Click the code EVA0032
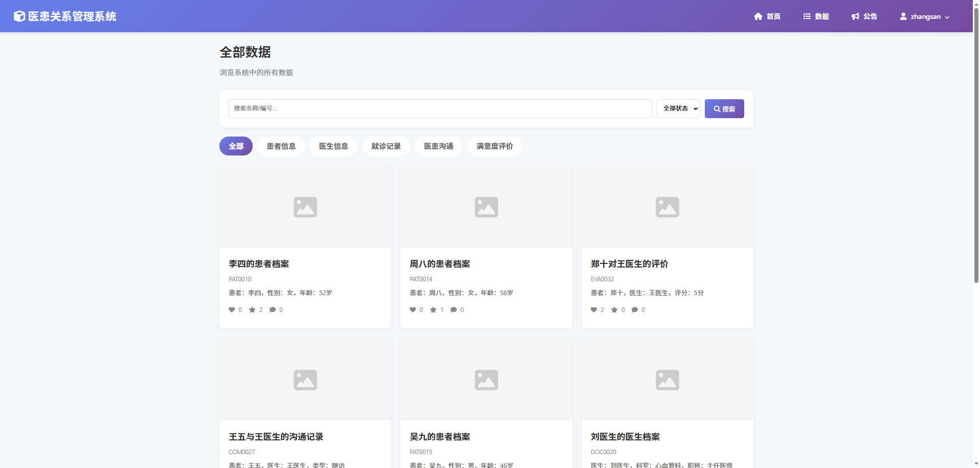The width and height of the screenshot is (980, 468). pyautogui.click(x=603, y=279)
